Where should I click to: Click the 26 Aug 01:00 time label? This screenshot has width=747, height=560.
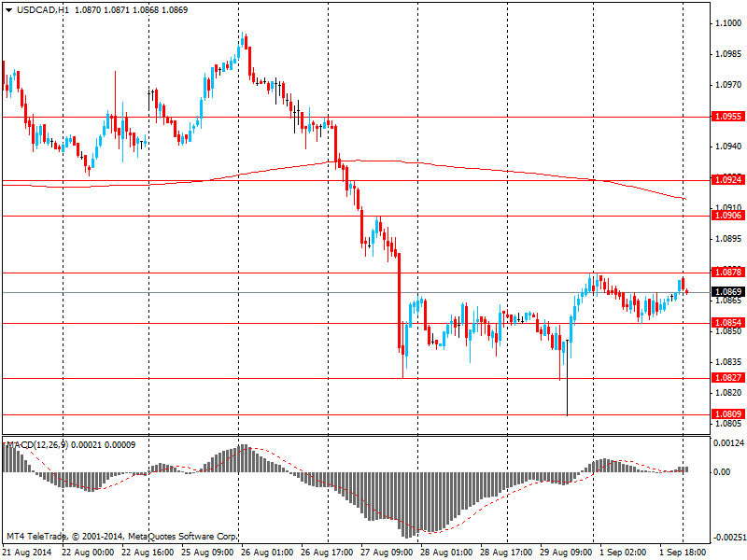coord(266,553)
